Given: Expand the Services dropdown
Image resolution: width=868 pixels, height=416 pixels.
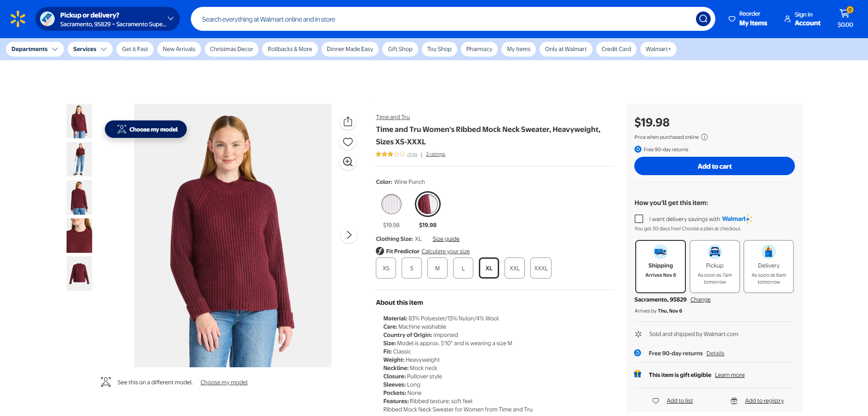Looking at the screenshot, I should tap(90, 49).
